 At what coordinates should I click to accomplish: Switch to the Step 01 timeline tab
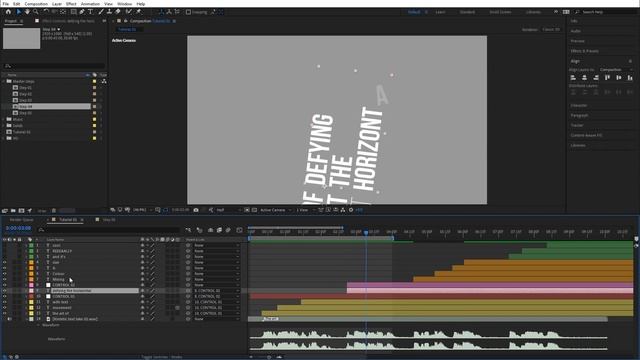coord(109,220)
